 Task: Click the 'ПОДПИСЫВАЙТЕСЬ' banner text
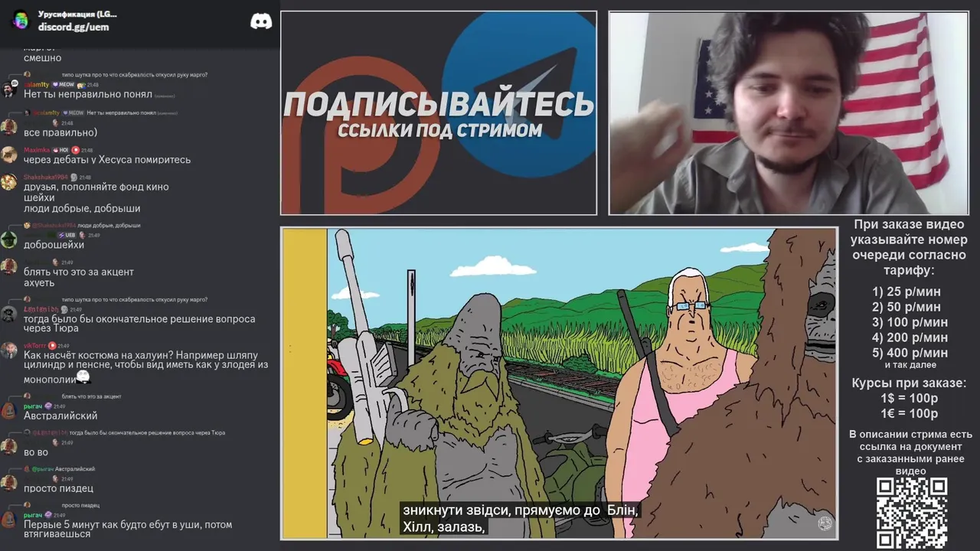439,104
